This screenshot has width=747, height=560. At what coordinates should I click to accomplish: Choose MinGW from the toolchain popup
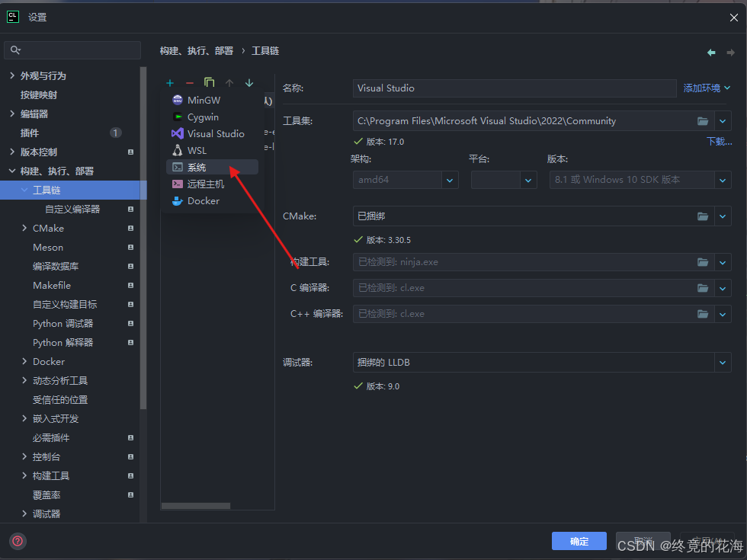213,100
